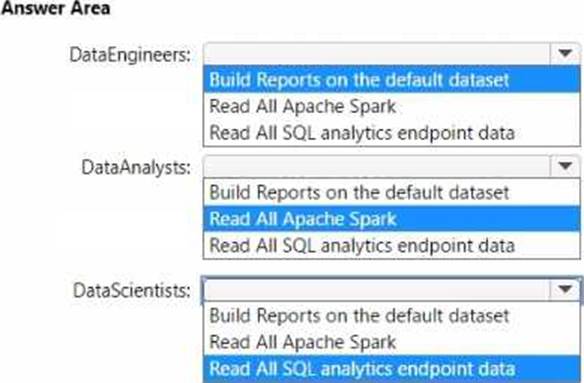Viewport: 584px width, 383px height.
Task: Choose Read All Apache Spark under DataEngineers
Action: [x=392, y=106]
